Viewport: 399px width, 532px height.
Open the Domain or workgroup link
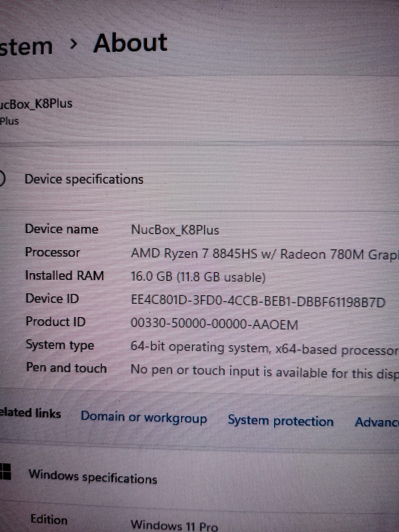point(144,417)
